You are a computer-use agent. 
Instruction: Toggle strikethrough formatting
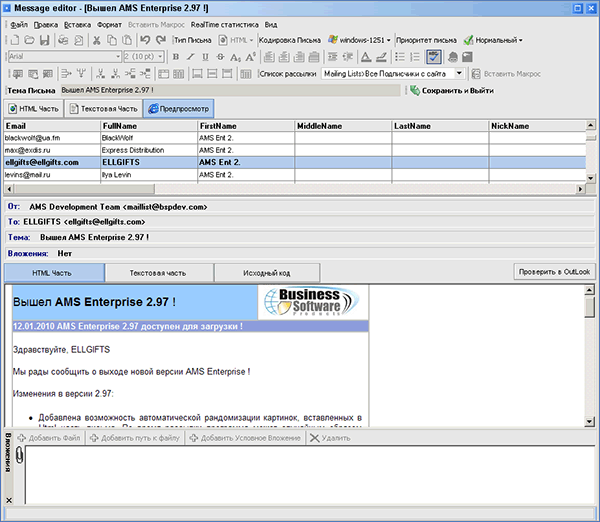click(x=220, y=57)
